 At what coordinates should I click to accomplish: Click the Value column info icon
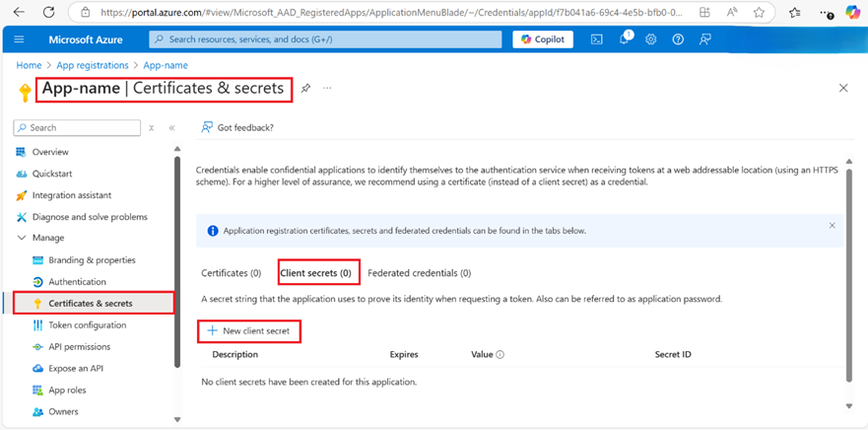pos(501,355)
